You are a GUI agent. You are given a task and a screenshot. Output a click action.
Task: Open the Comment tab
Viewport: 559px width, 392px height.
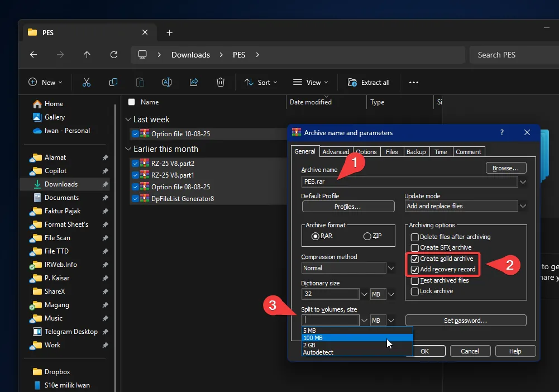(x=469, y=151)
